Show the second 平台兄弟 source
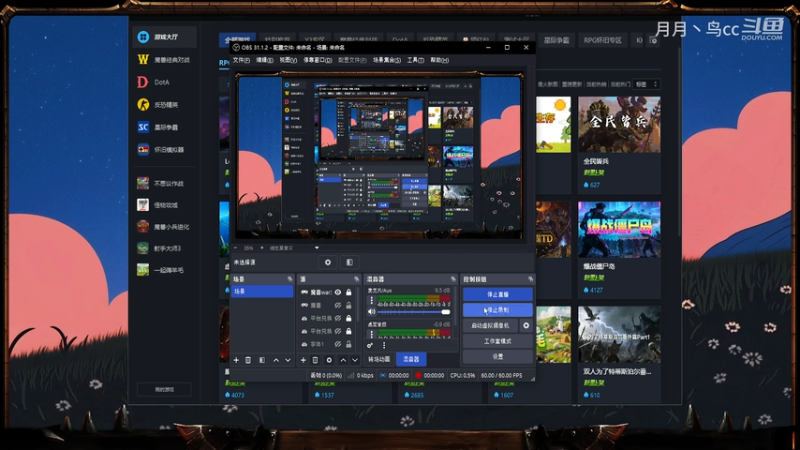The height and width of the screenshot is (450, 800). point(338,331)
